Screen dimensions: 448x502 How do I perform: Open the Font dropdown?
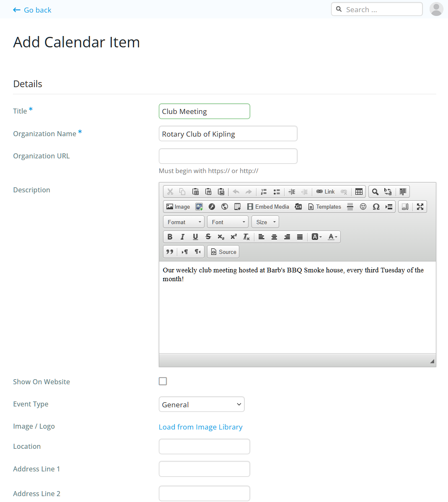228,222
